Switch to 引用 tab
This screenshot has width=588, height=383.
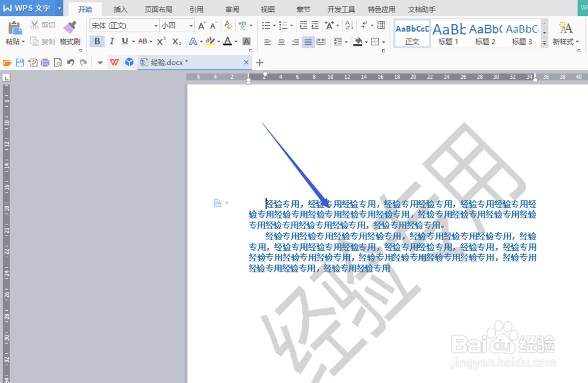point(196,9)
